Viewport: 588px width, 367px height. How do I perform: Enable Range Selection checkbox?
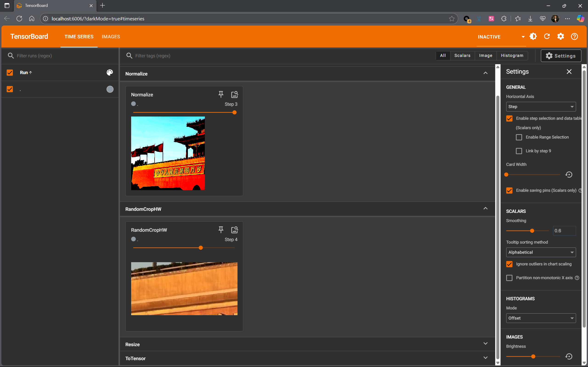pyautogui.click(x=519, y=137)
